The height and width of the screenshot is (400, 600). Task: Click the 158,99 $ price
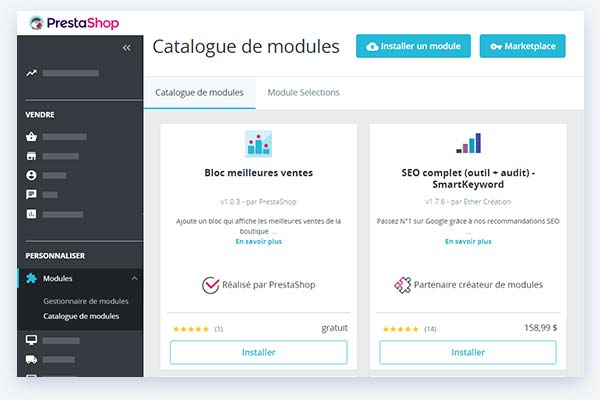point(541,328)
